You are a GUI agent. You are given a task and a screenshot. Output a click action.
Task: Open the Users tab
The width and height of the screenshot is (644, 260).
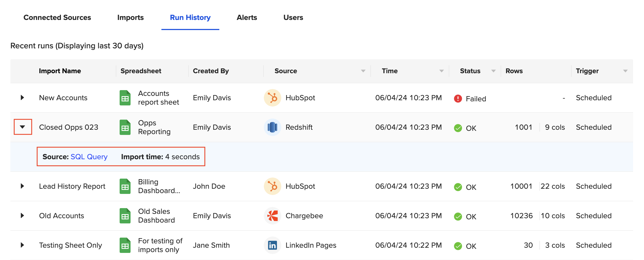293,17
